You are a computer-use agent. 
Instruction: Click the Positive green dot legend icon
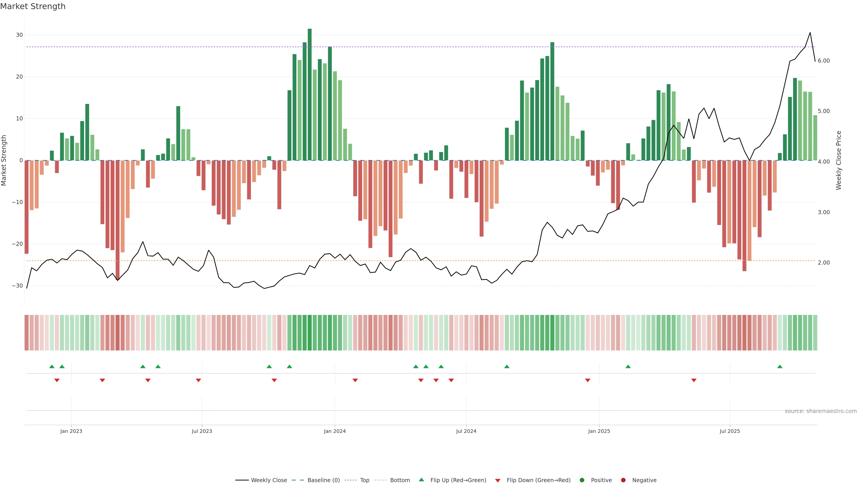pyautogui.click(x=582, y=480)
